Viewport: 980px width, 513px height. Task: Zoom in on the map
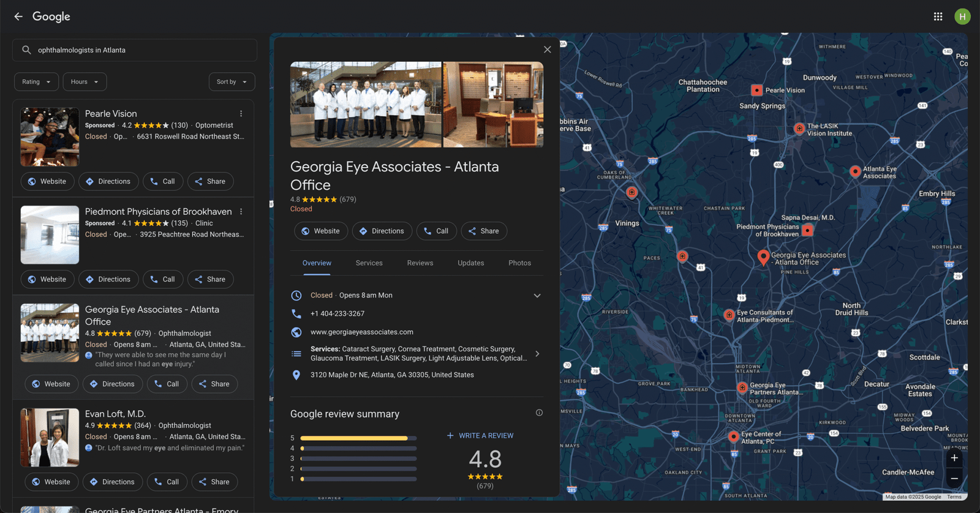(x=954, y=458)
